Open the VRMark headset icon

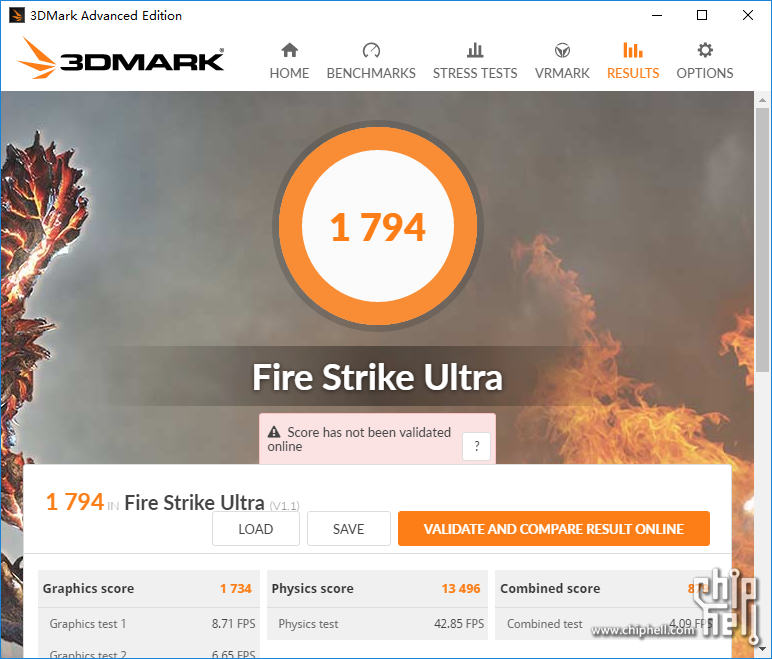point(562,50)
